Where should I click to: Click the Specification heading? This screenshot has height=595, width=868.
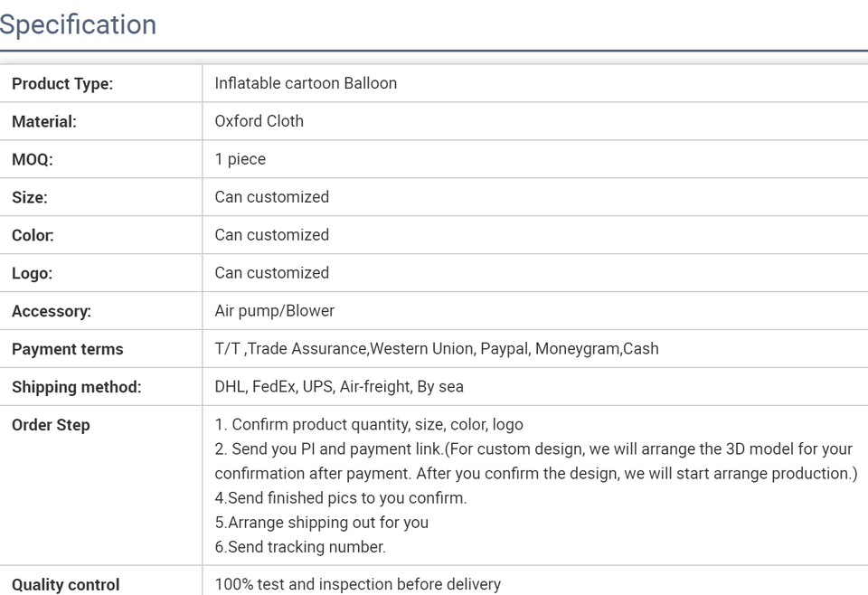[78, 25]
